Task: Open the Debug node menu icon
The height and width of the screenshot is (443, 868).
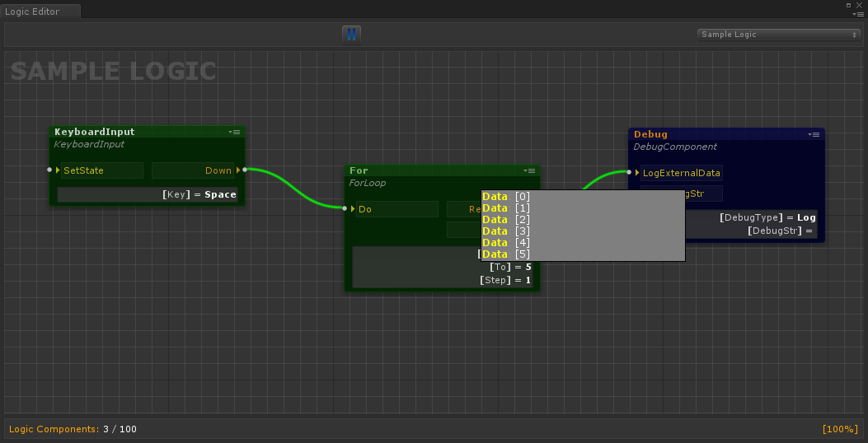Action: (814, 134)
